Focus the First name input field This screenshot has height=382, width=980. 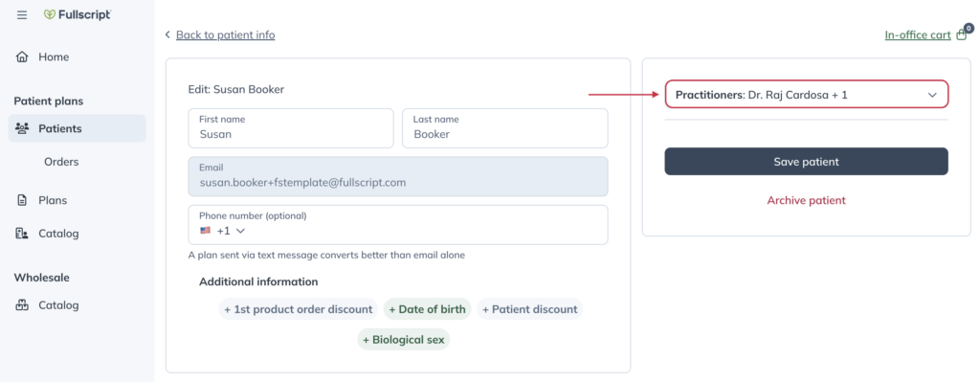coord(291,128)
